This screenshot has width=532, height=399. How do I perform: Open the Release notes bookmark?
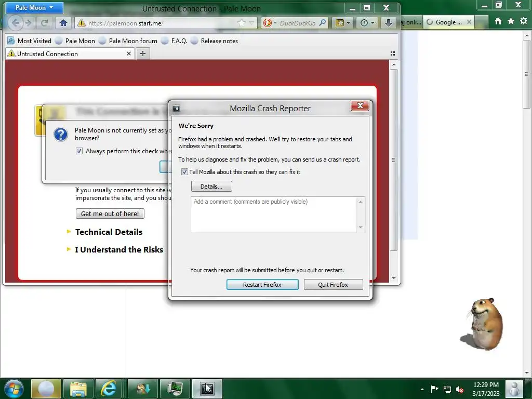tap(215, 41)
